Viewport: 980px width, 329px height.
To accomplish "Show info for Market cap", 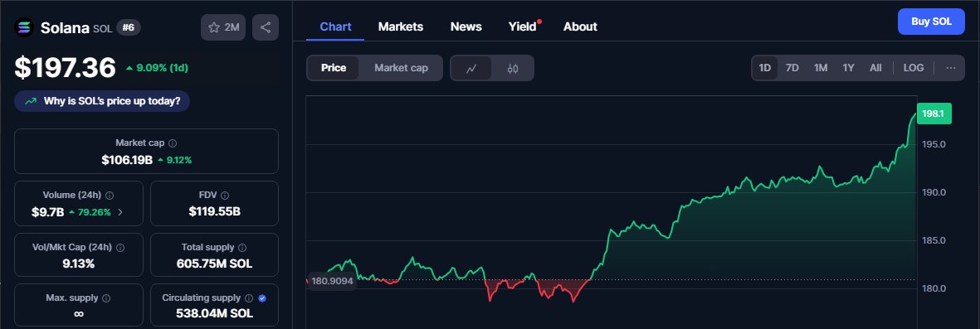I will pos(173,143).
